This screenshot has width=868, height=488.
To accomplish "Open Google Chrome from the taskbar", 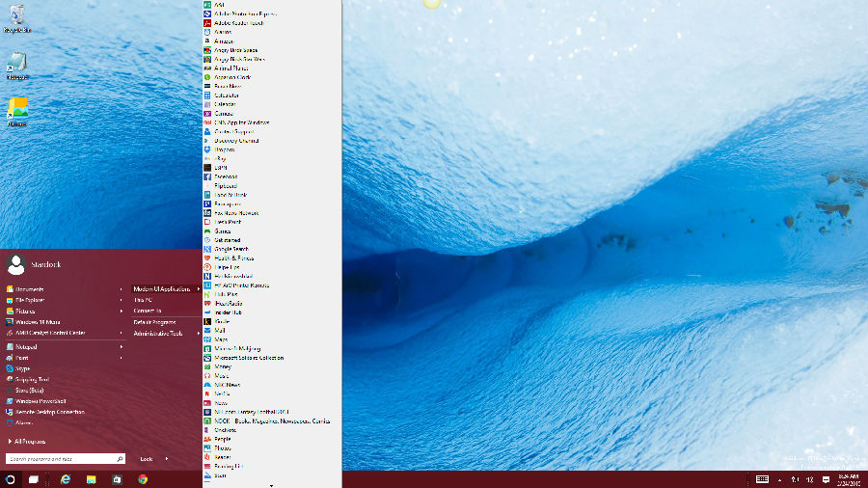I will (x=143, y=479).
